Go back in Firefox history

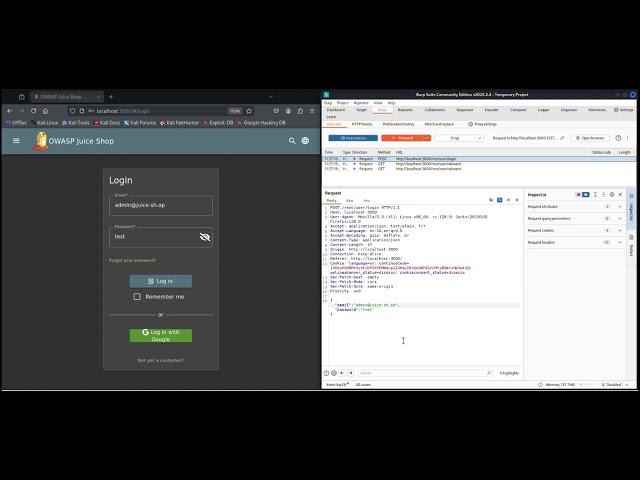coord(9,111)
